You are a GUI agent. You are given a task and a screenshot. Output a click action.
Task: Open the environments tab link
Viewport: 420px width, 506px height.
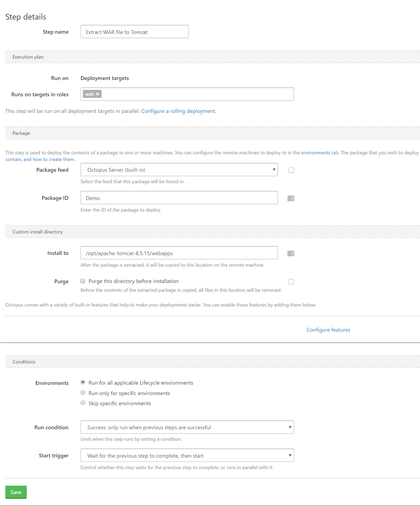[316, 152]
